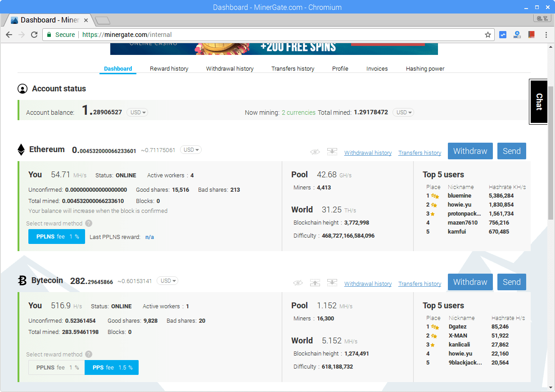Click the Ethereum move-down arrow icon
Viewport: 555px width, 392px height.
(332, 152)
